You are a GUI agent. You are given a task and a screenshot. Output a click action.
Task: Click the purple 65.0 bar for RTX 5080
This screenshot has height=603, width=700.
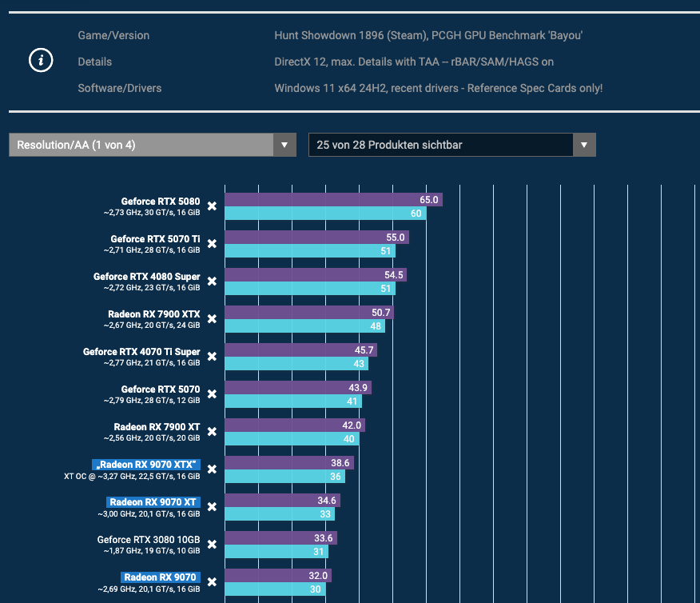pos(333,200)
